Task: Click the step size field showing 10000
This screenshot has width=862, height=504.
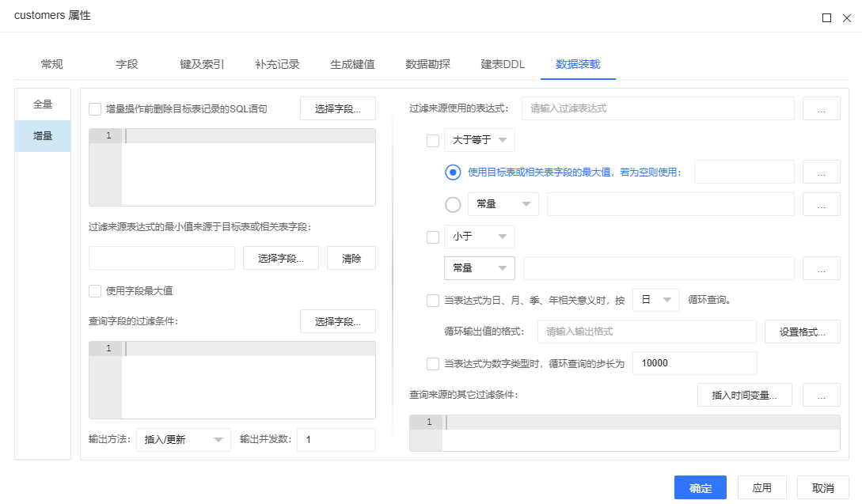Action: tap(695, 363)
